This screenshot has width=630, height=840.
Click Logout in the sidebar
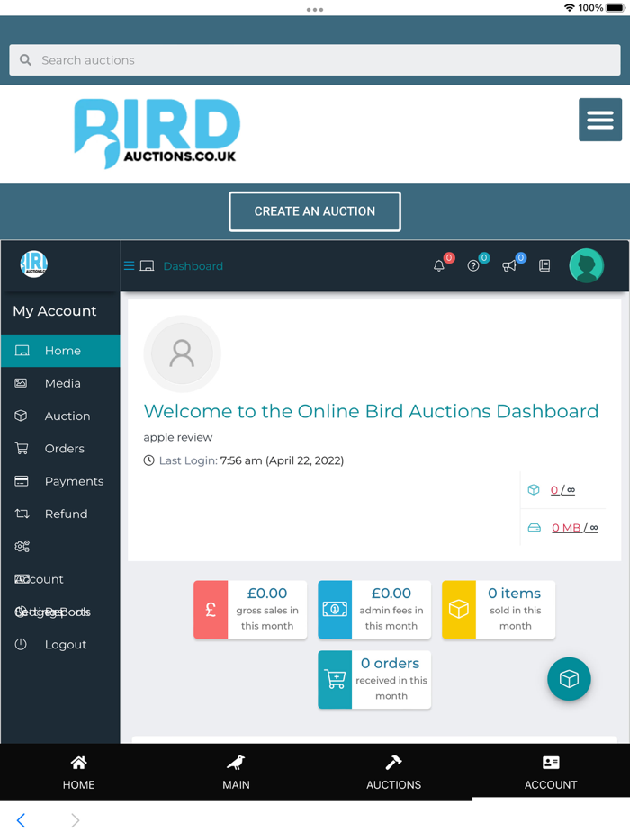60,645
